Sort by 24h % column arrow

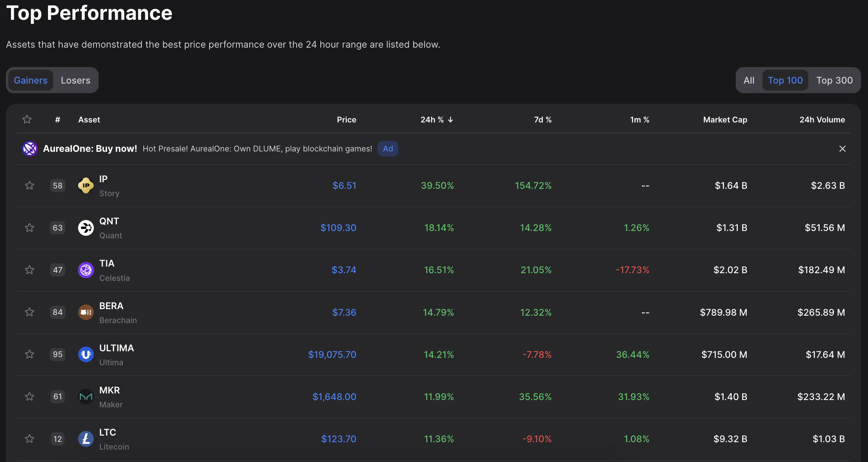point(450,120)
